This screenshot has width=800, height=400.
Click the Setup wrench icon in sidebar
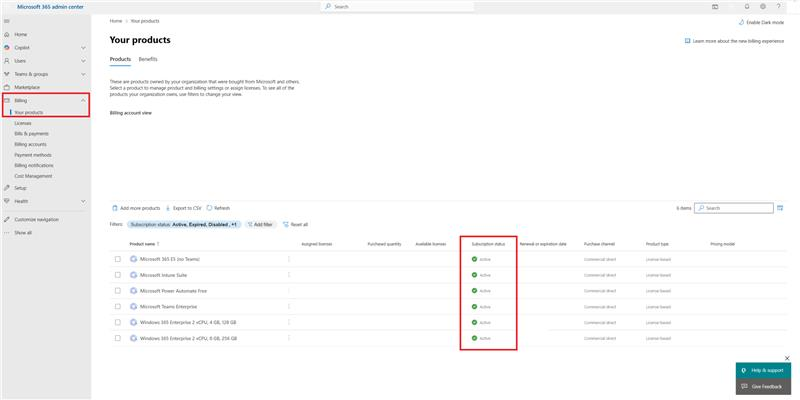point(7,188)
